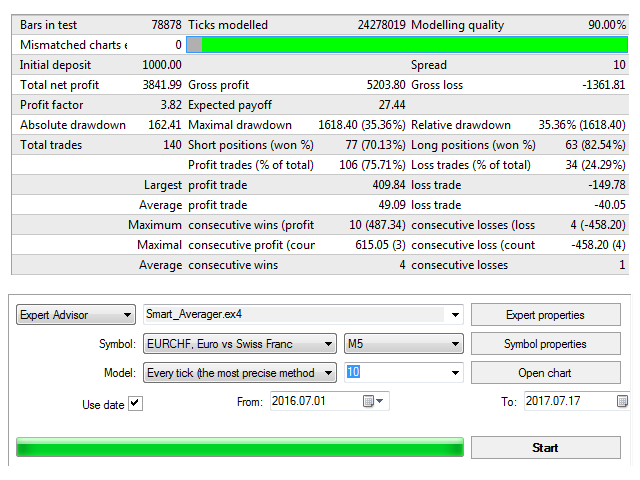Click the Open chart button

coord(546,373)
